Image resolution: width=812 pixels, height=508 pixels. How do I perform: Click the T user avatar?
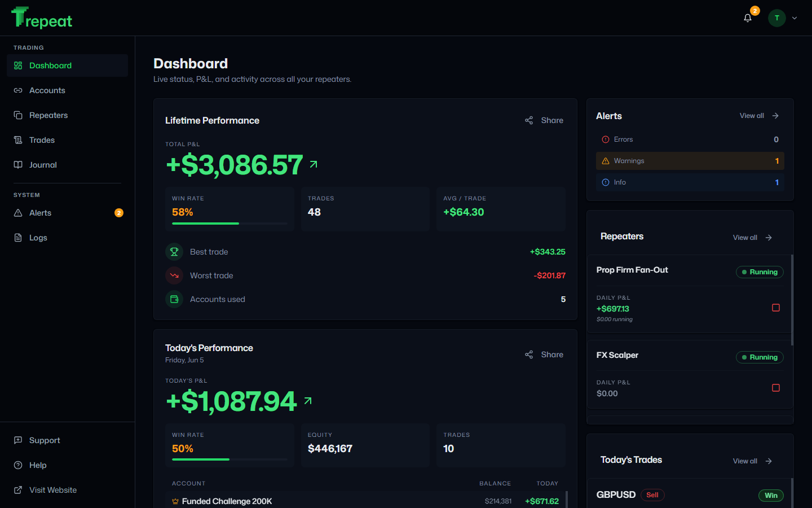tap(777, 18)
